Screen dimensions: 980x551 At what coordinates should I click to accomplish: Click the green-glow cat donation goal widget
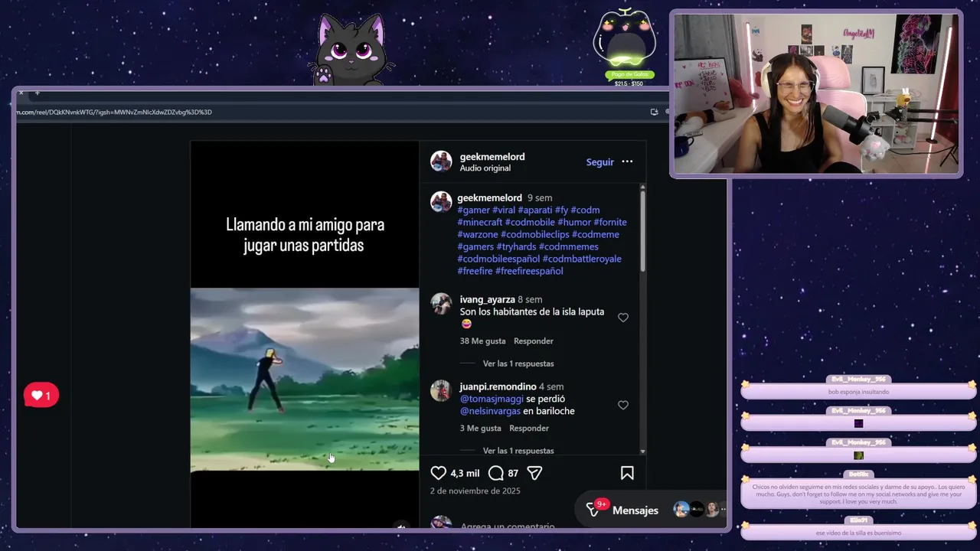point(625,46)
